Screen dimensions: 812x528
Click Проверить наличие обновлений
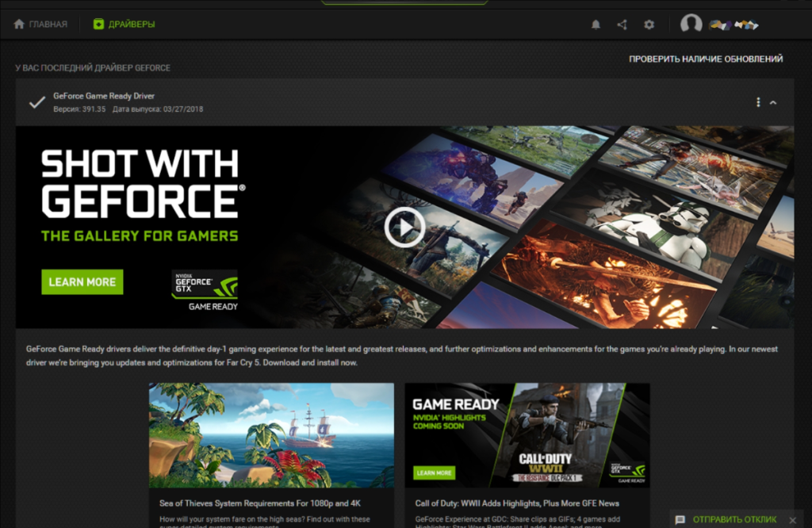(705, 59)
